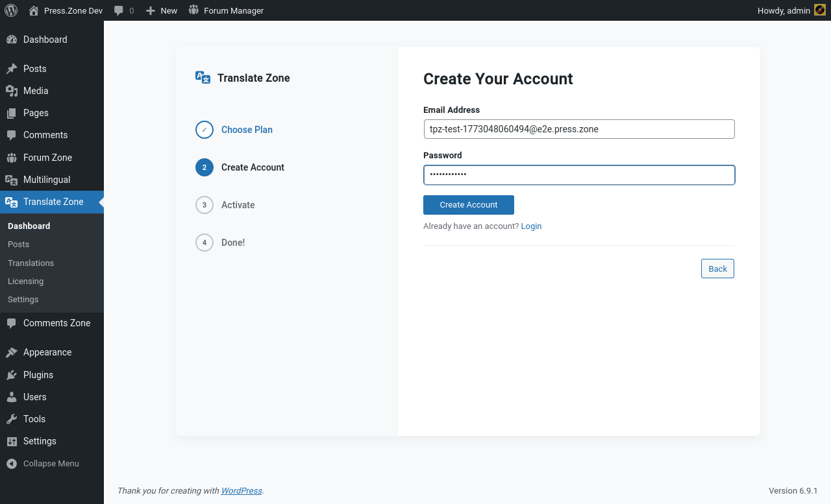Screen dimensions: 831x504
Task: Click the step 2 Create Account circle
Action: click(x=205, y=167)
